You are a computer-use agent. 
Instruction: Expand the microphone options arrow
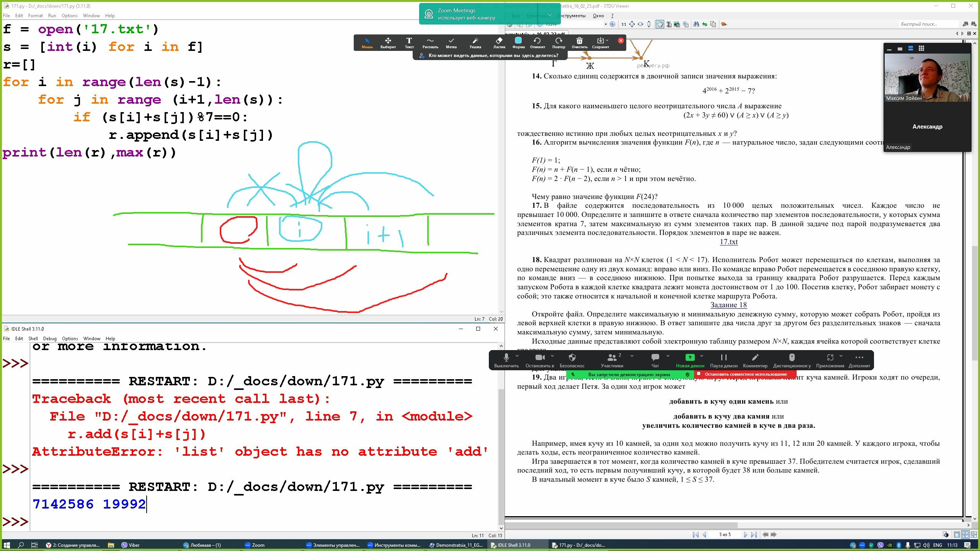point(517,356)
